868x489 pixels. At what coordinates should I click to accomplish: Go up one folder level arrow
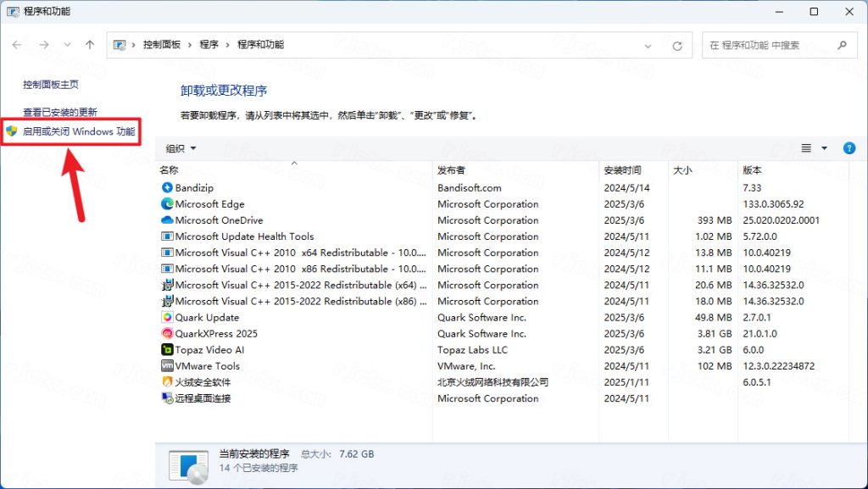click(x=90, y=45)
